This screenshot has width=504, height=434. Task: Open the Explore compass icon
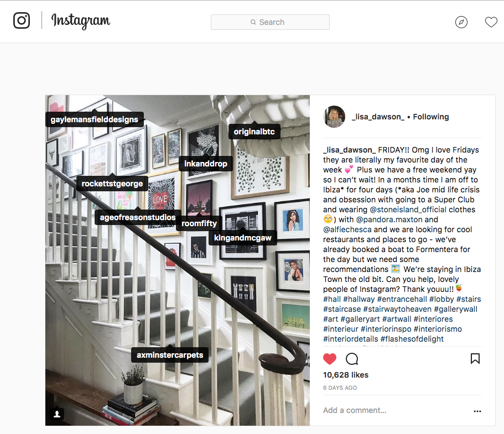click(x=461, y=22)
